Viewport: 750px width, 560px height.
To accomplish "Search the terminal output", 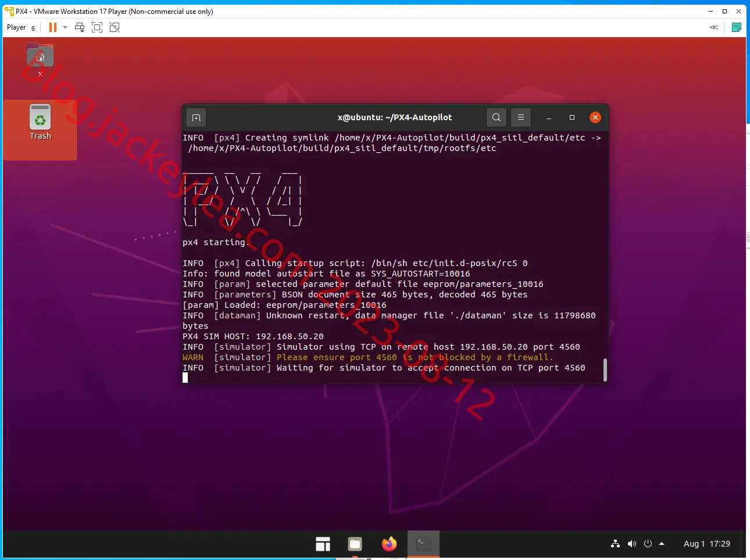I will click(x=496, y=117).
